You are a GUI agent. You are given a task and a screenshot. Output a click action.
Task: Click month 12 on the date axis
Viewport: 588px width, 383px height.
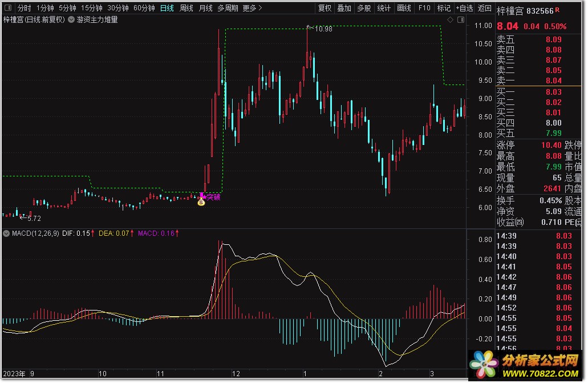pyautogui.click(x=236, y=374)
